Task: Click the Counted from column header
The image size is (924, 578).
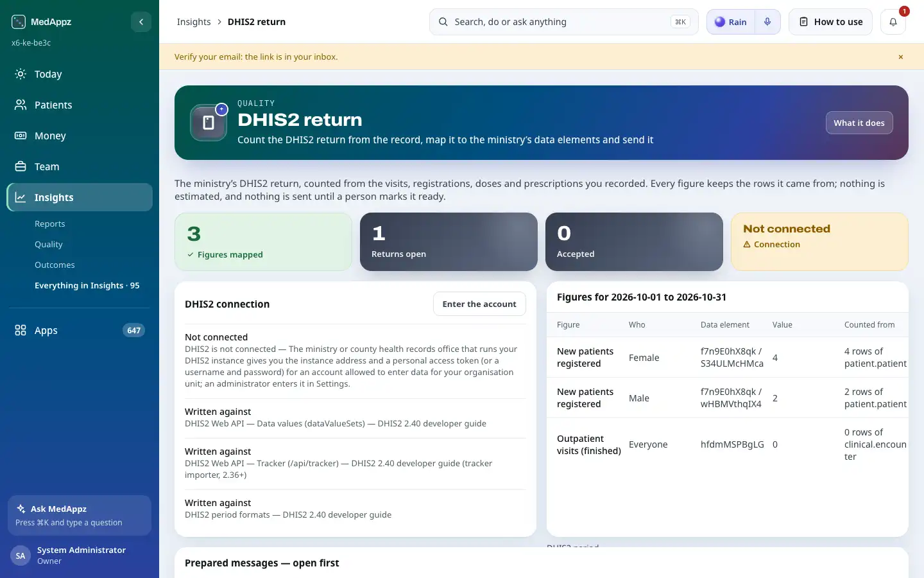Action: point(869,324)
